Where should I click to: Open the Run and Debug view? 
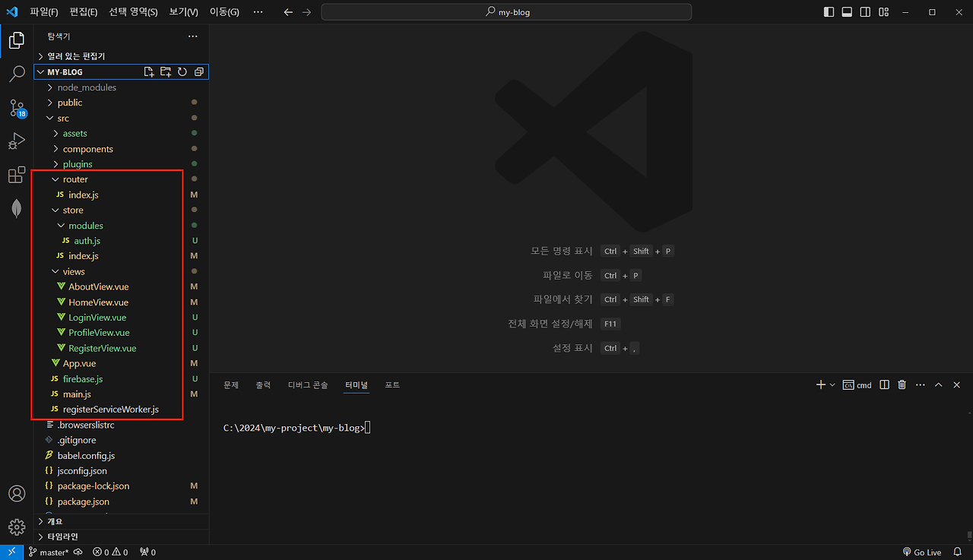(17, 141)
